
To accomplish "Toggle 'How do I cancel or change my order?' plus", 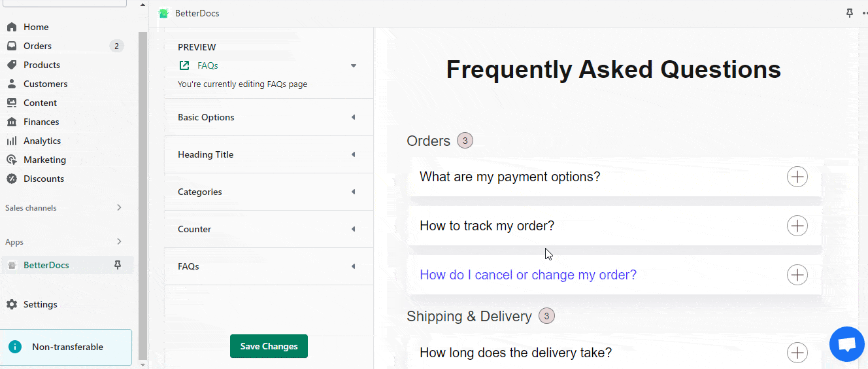I will [797, 275].
